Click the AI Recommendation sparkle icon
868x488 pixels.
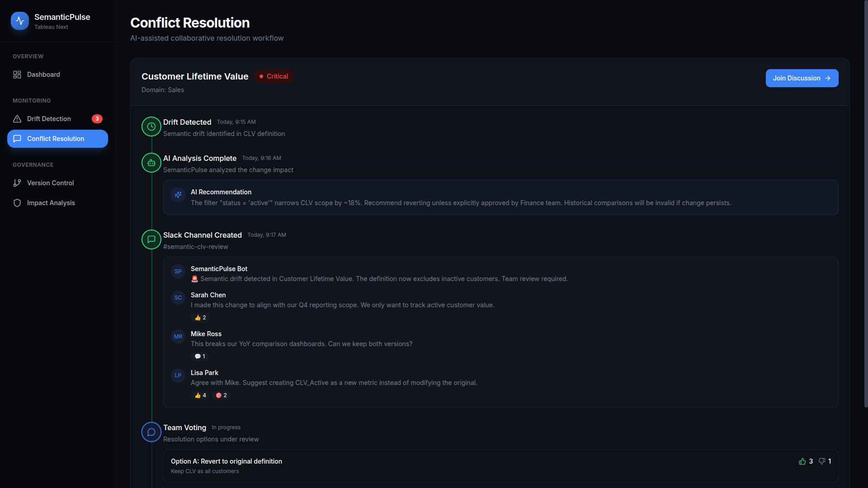coord(178,195)
